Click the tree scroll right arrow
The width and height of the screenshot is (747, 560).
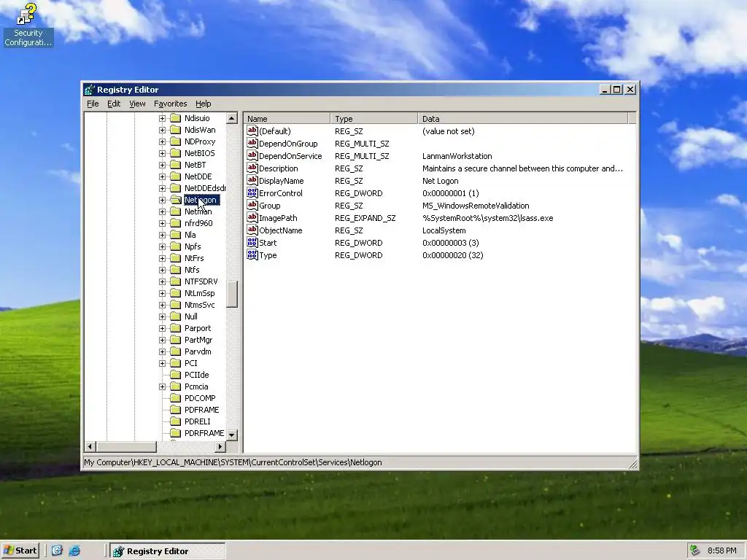click(220, 447)
